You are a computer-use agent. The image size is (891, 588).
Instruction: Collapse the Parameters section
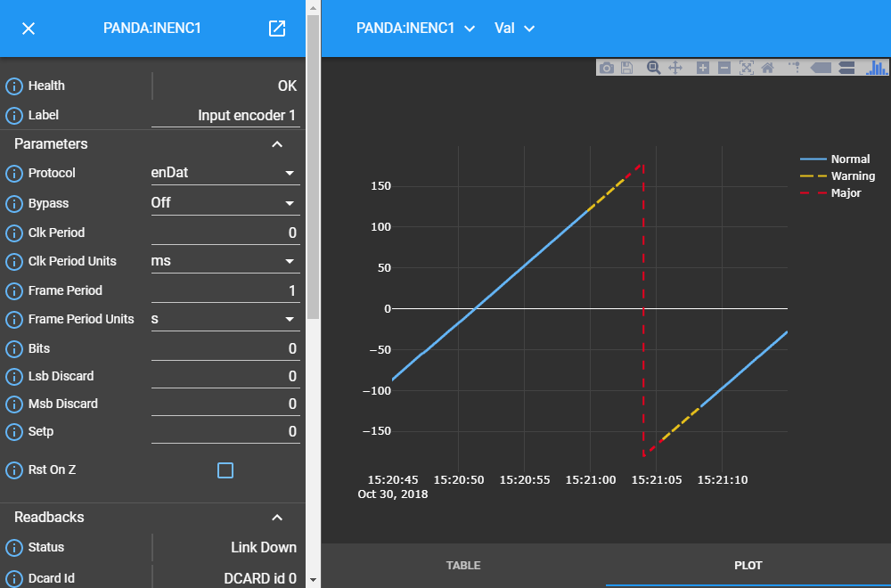coord(277,144)
